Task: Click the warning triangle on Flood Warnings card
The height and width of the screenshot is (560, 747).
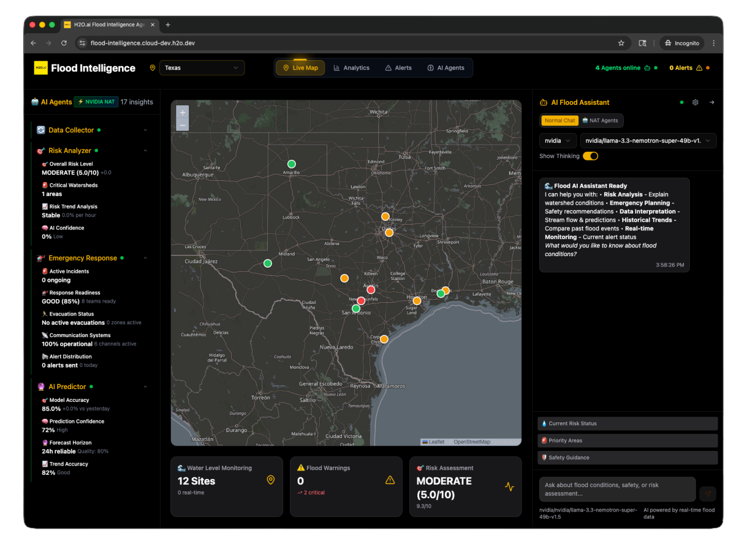Action: tap(389, 480)
